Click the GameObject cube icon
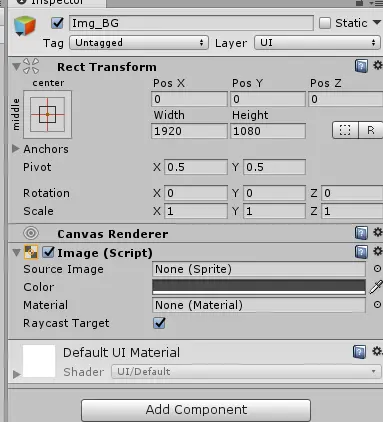This screenshot has width=383, height=422. click(x=25, y=26)
